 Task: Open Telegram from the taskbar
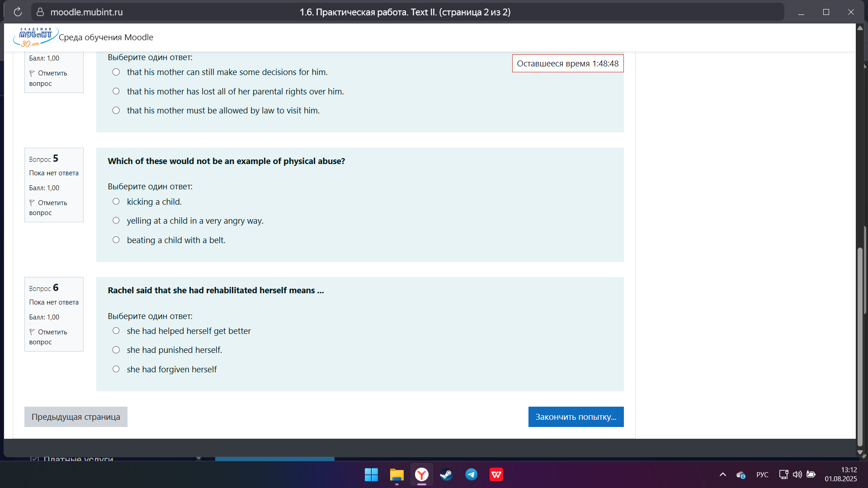472,474
